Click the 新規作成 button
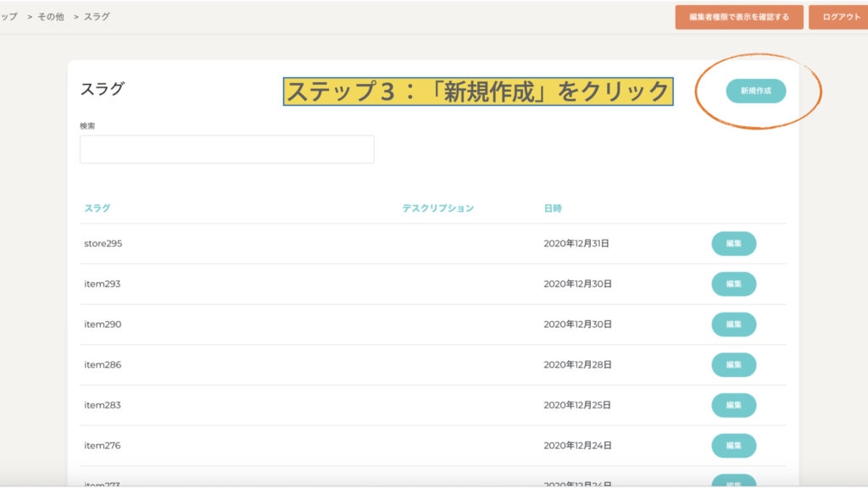Viewport: 868px width, 488px height. 755,91
